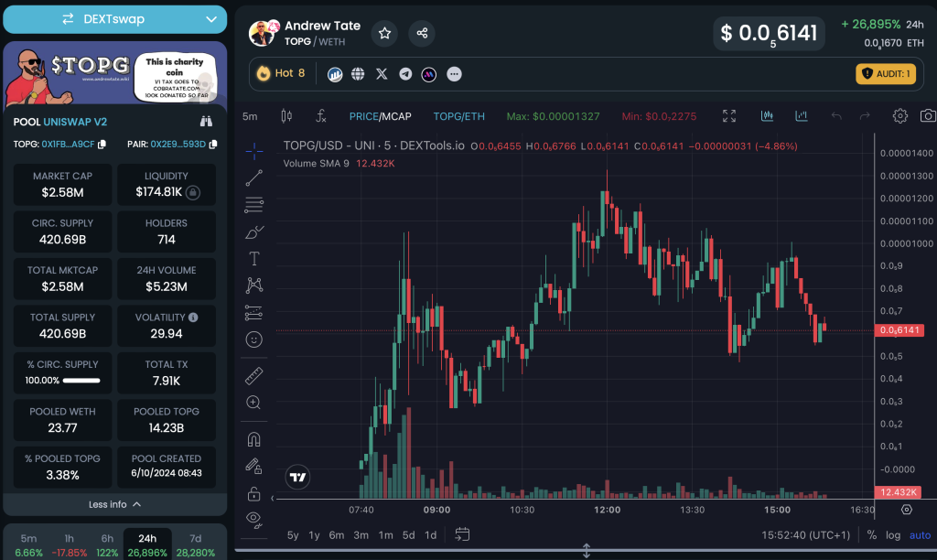Open the TOPG address link 0X1FB...A9CF
The width and height of the screenshot is (937, 560).
(68, 144)
